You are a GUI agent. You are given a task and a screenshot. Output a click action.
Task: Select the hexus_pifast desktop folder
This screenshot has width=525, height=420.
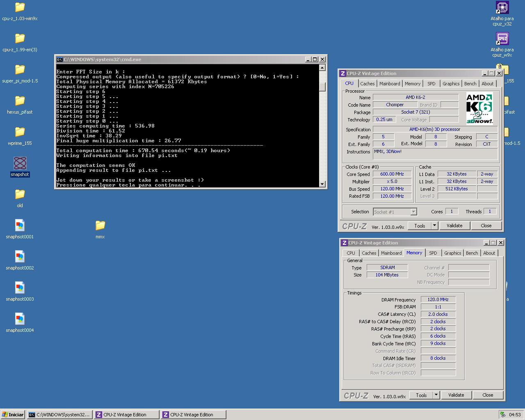point(20,101)
